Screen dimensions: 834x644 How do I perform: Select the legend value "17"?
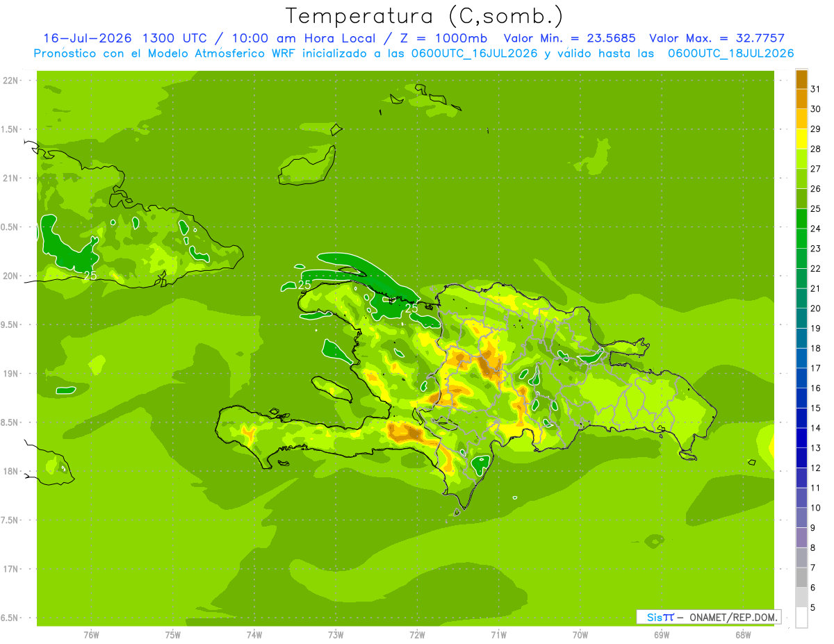coord(816,368)
